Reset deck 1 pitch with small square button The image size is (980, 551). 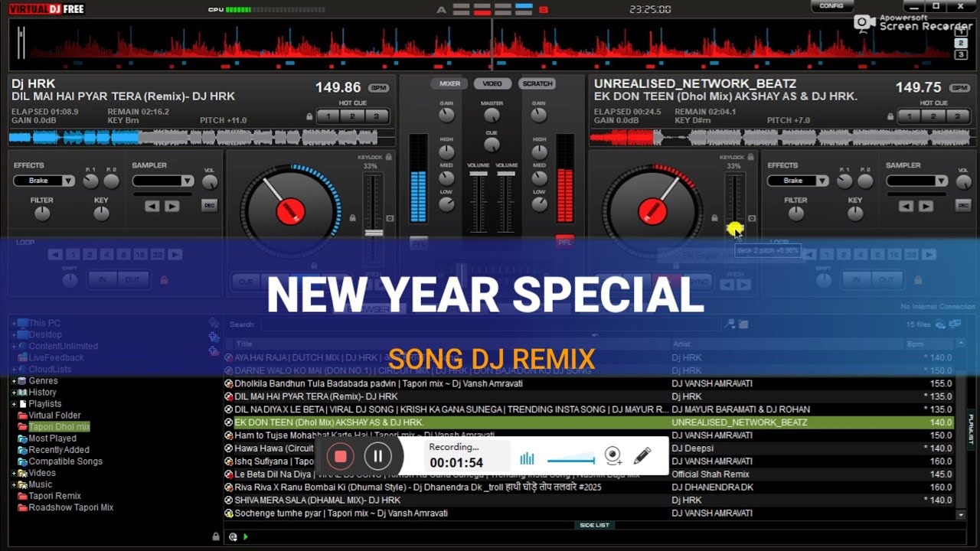[x=390, y=218]
